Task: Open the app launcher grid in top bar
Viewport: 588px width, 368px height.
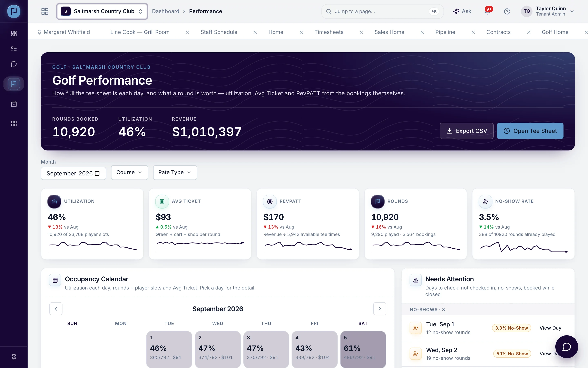Action: point(45,11)
